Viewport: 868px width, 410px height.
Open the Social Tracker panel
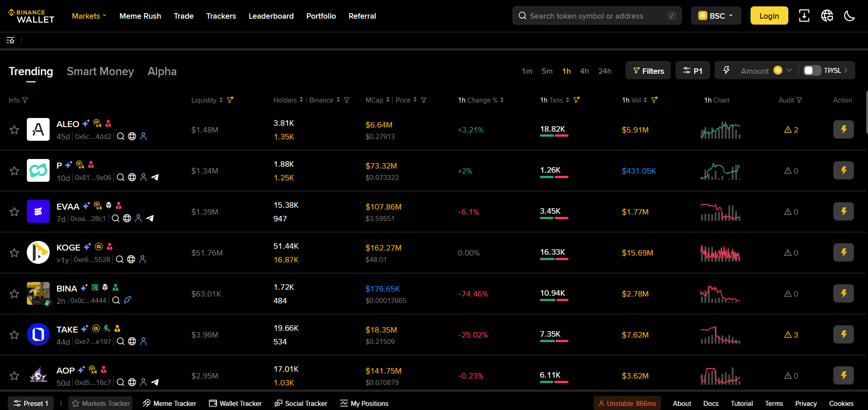point(300,403)
